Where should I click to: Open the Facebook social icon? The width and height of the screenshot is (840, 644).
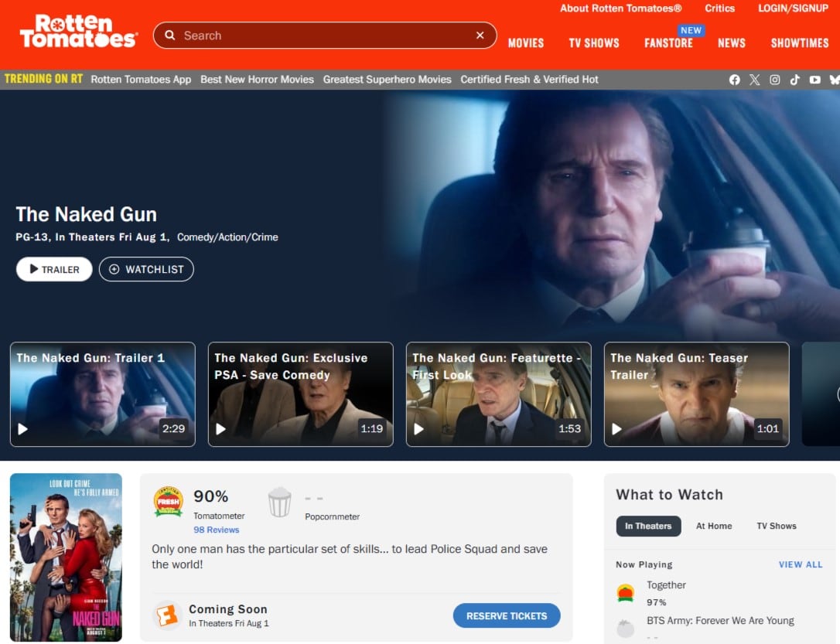[735, 80]
